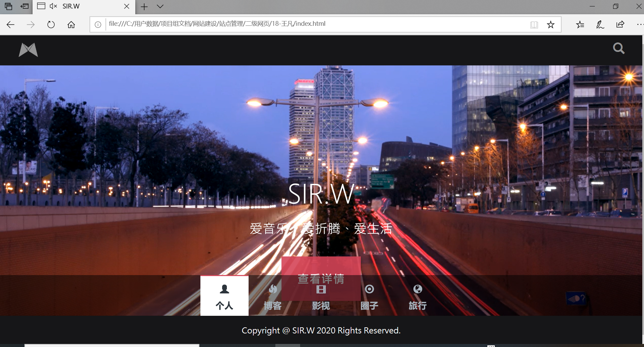Set these tabs aside
This screenshot has height=347, width=644.
click(24, 6)
